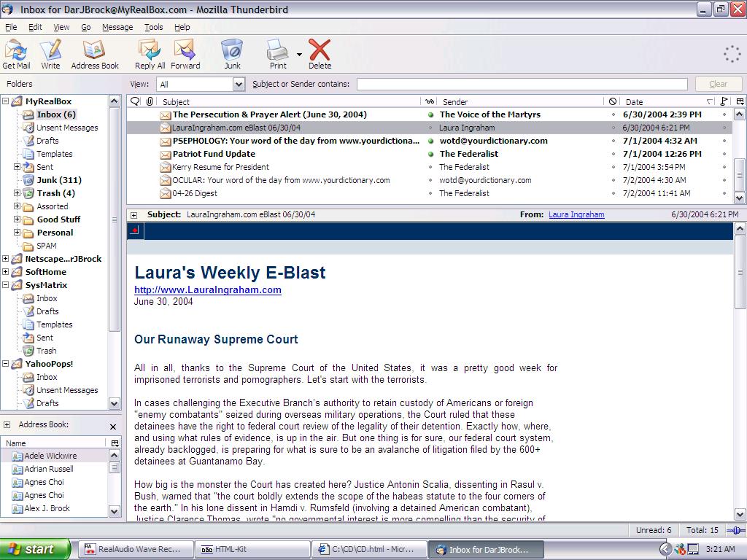Open the YahooPops! Inbox folder
Image resolution: width=747 pixels, height=560 pixels.
tap(47, 377)
